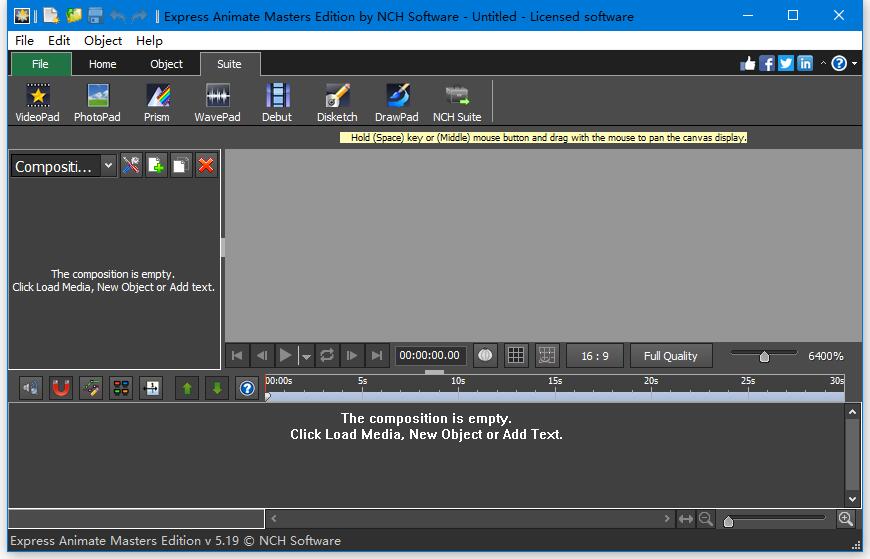
Task: Click the Full Quality button
Action: tap(670, 356)
